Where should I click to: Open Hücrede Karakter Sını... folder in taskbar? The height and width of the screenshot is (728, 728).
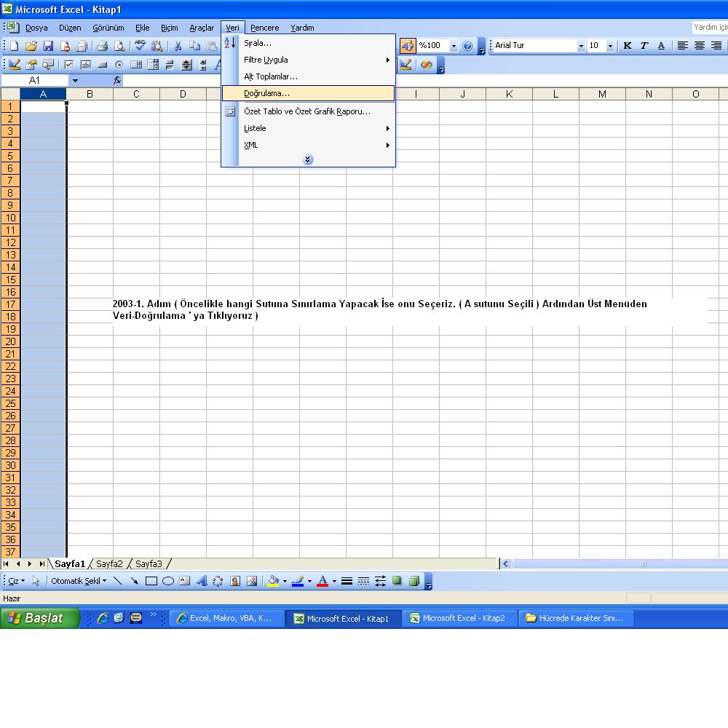[x=575, y=618]
